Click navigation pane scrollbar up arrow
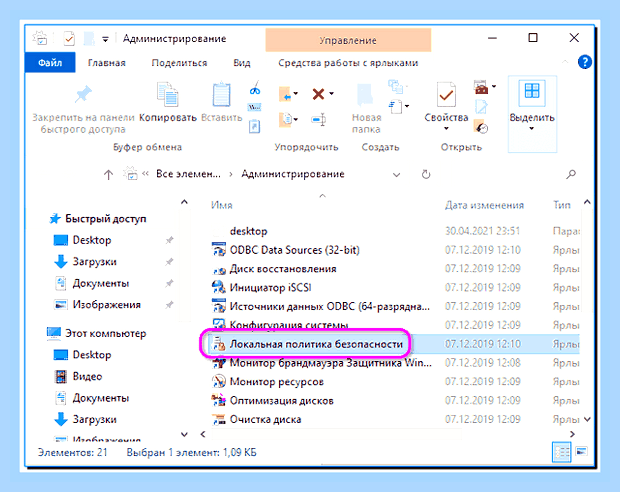The width and height of the screenshot is (620, 492). point(184,202)
